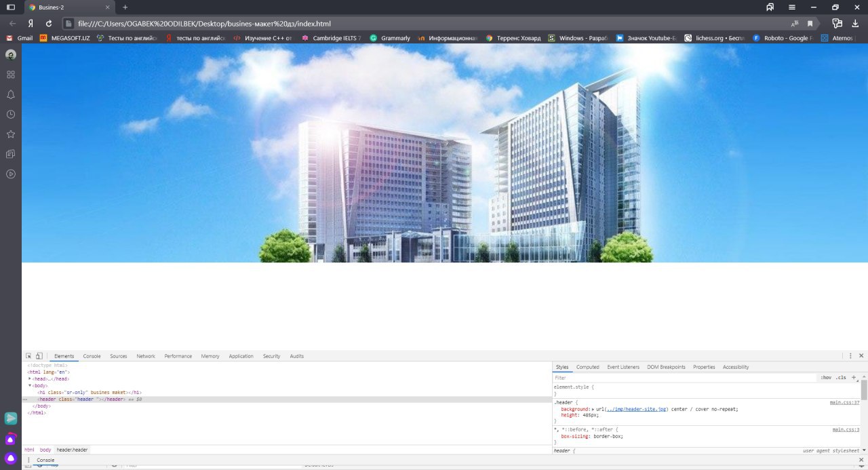868x470 pixels.
Task: Toggle the .cls class editor
Action: click(841, 377)
